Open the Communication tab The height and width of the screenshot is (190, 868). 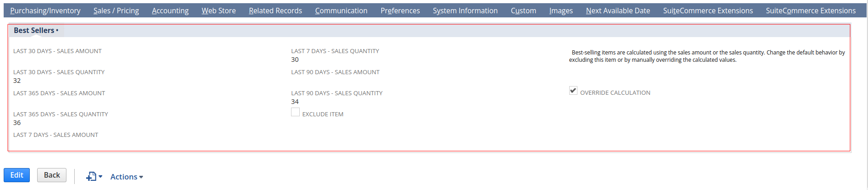coord(341,11)
